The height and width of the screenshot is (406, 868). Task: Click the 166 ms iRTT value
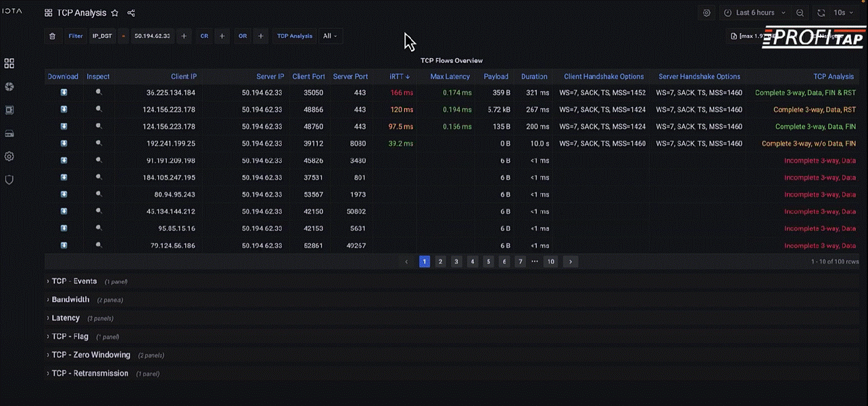[x=402, y=93]
